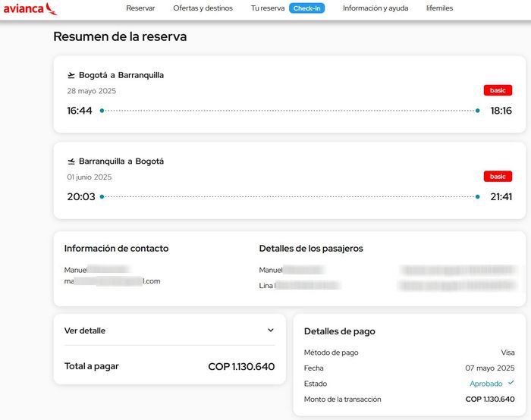Image resolution: width=531 pixels, height=420 pixels.
Task: Select basic fare badge on 01 junio flight
Action: tap(498, 177)
